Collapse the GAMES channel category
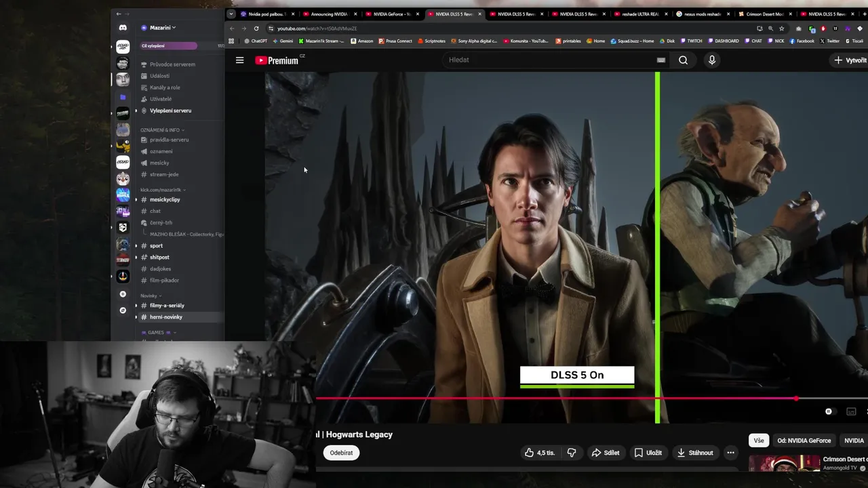 (159, 333)
